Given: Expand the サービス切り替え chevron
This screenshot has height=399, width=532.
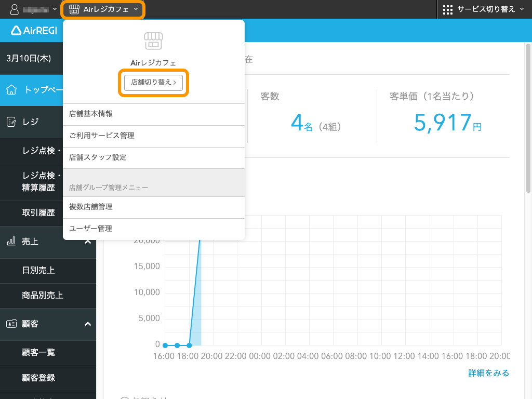Looking at the screenshot, I should (522, 9).
